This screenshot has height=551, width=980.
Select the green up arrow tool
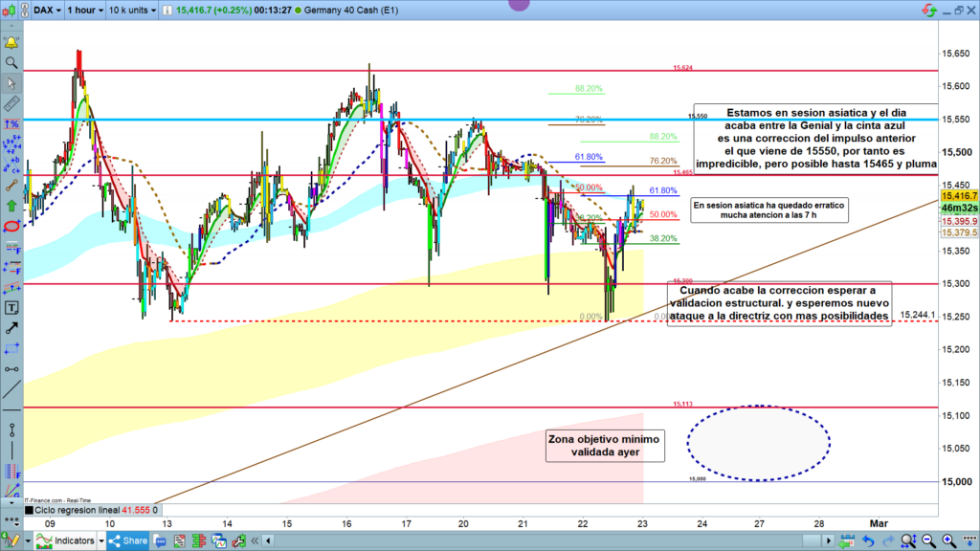point(11,205)
